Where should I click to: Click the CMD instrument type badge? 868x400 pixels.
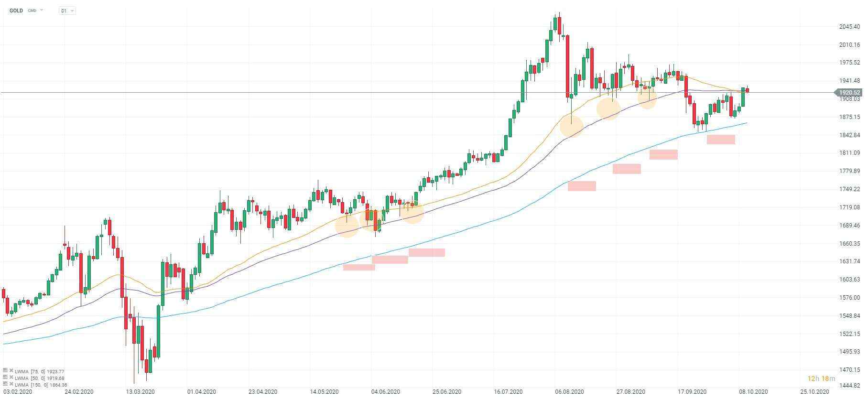pyautogui.click(x=32, y=11)
